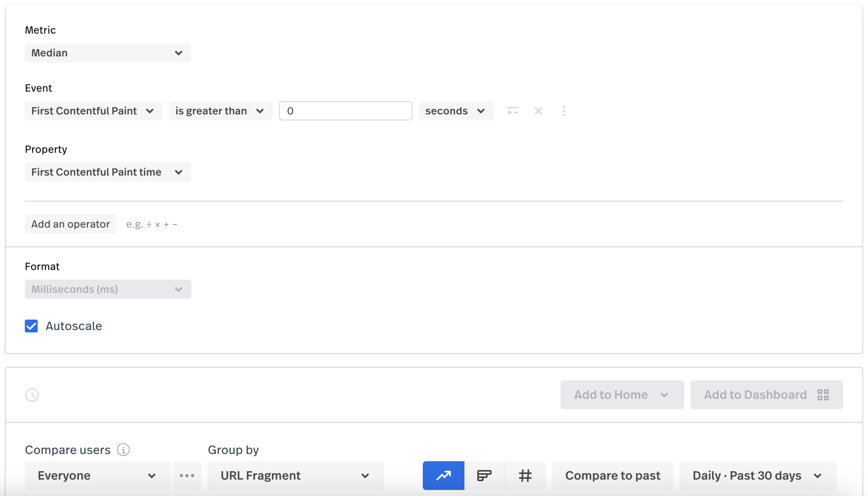The height and width of the screenshot is (496, 868).
Task: Expand the First Contentful Paint event dropdown
Action: coord(93,111)
